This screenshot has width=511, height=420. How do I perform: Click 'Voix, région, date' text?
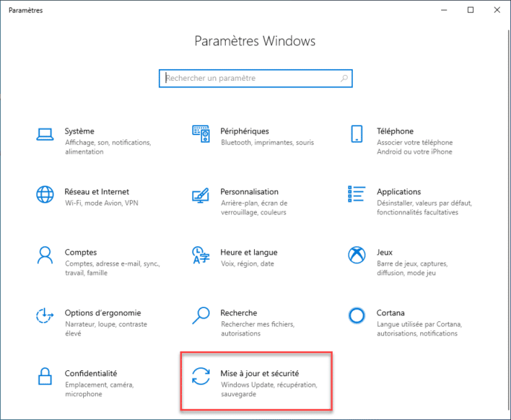point(248,263)
